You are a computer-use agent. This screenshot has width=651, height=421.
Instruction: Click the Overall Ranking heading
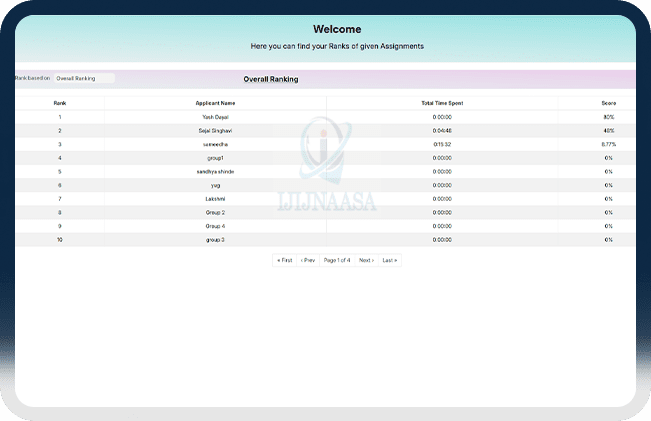271,79
